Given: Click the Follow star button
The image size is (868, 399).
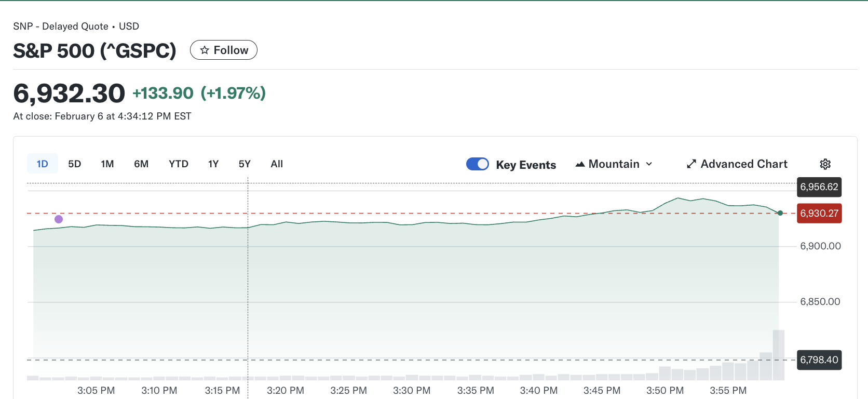Looking at the screenshot, I should click(224, 50).
